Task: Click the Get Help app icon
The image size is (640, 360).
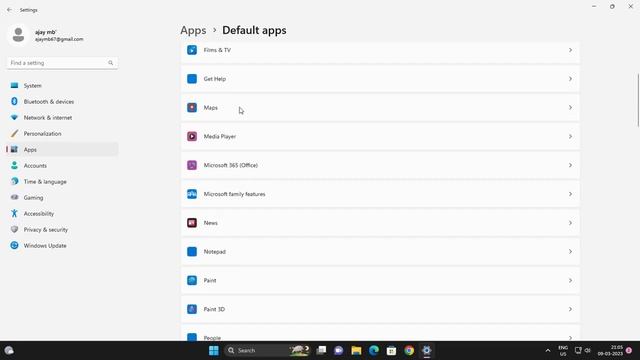Action: coord(192,79)
